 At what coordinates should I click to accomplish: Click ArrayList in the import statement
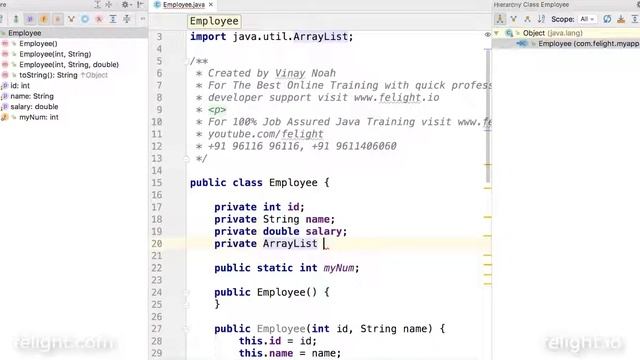coord(320,37)
